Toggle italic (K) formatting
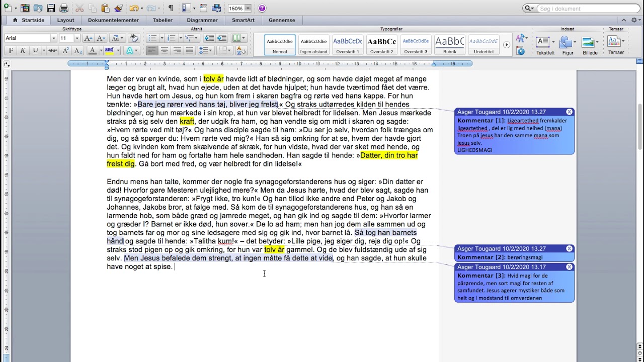Screen dimensions: 644x362 coord(23,51)
